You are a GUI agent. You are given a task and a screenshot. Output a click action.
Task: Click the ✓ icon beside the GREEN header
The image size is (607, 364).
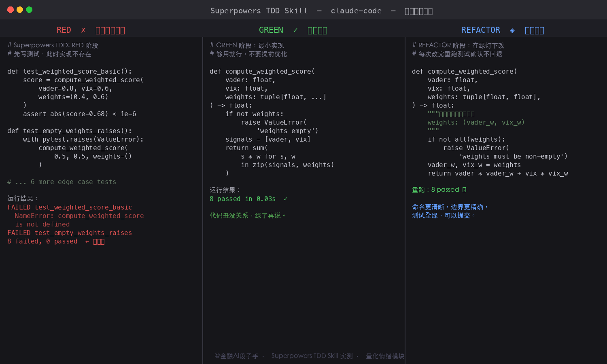coord(295,30)
